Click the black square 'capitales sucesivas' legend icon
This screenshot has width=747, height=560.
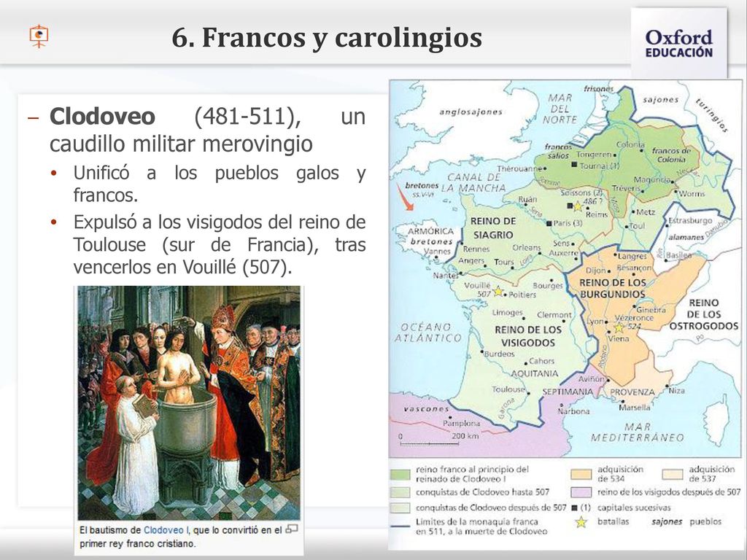(575, 507)
